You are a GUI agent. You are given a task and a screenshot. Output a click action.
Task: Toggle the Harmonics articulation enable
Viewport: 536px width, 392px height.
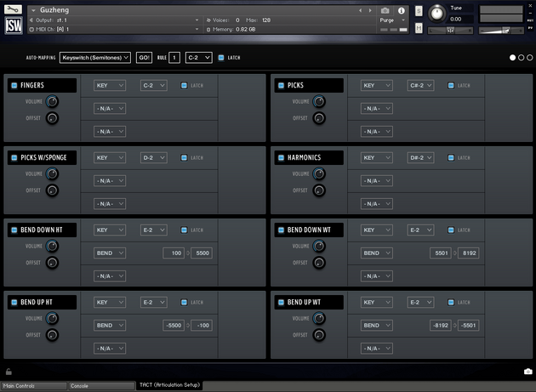(282, 157)
